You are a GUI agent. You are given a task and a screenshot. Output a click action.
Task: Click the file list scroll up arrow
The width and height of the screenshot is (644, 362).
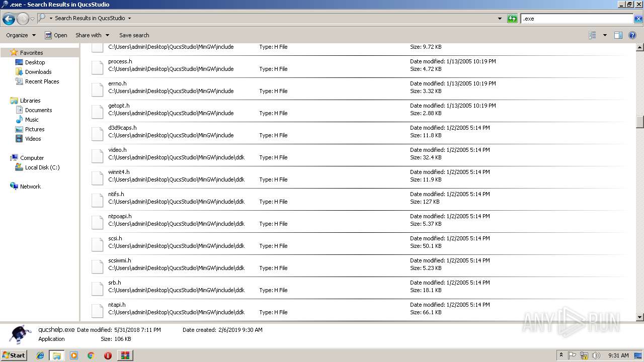[640, 47]
